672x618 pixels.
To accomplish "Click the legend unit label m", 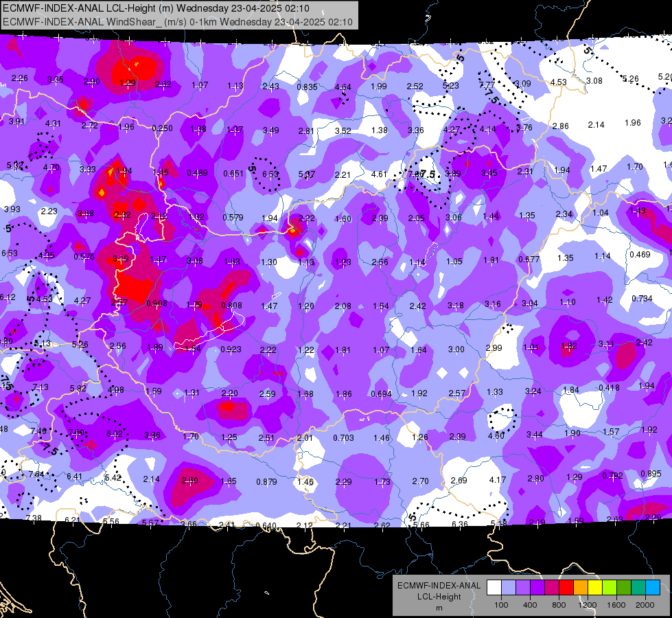I will click(439, 608).
